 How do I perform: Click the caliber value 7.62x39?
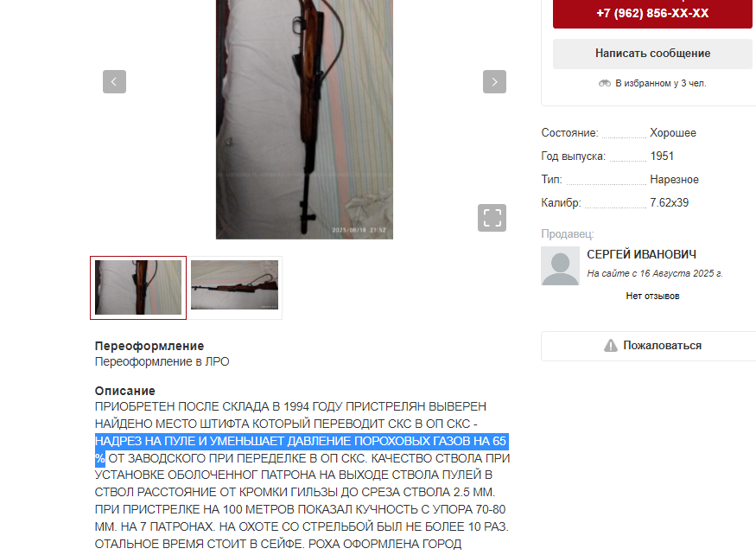[x=670, y=202]
